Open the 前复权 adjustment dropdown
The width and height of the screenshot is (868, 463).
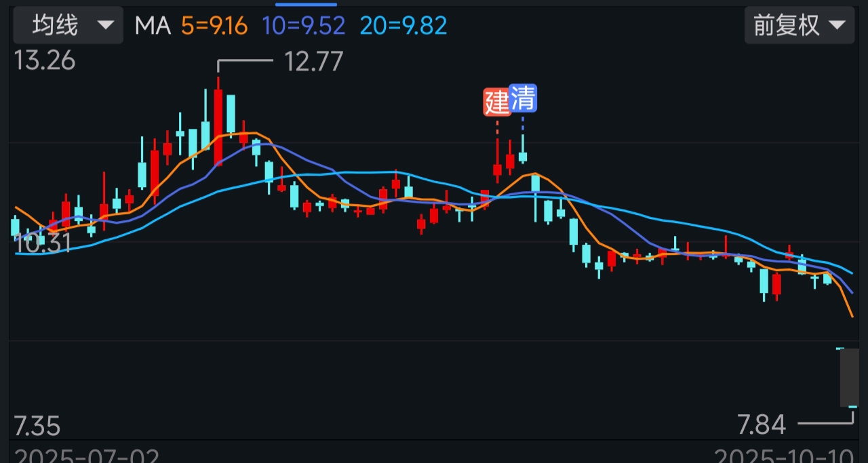pyautogui.click(x=800, y=26)
